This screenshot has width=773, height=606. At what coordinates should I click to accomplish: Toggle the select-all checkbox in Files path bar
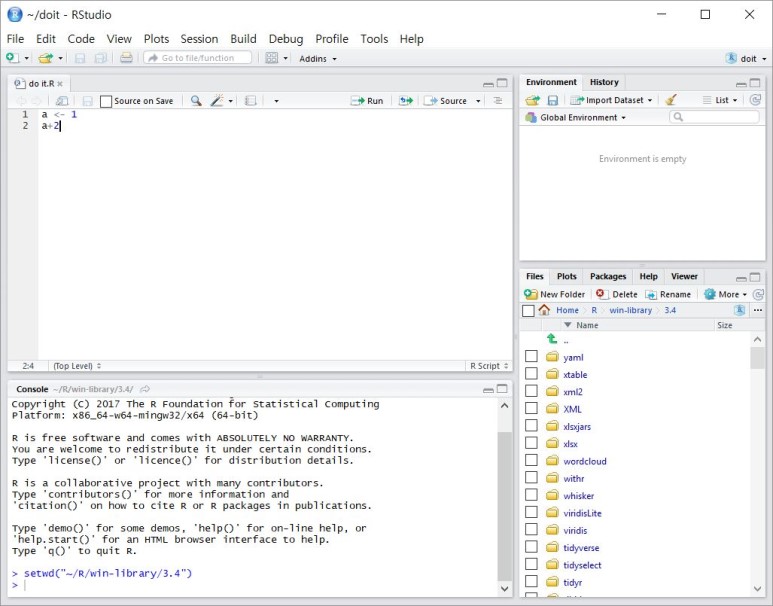pos(528,311)
